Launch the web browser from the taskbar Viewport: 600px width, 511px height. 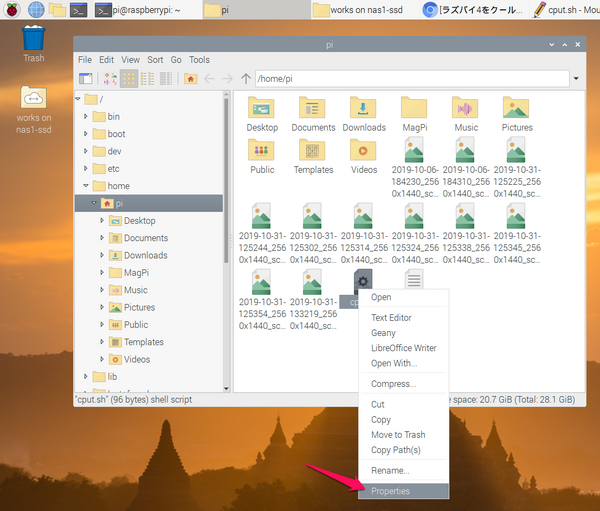[36, 10]
